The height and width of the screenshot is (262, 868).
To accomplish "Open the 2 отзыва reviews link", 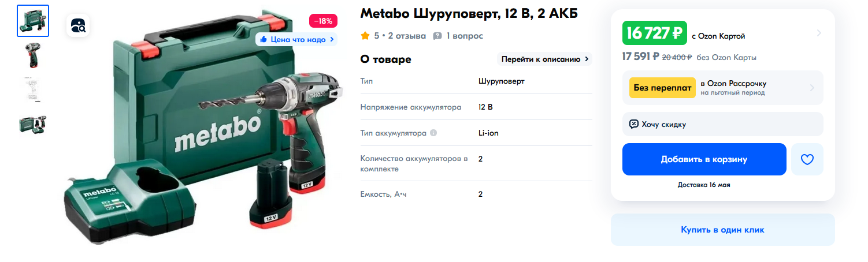I will click(x=407, y=36).
